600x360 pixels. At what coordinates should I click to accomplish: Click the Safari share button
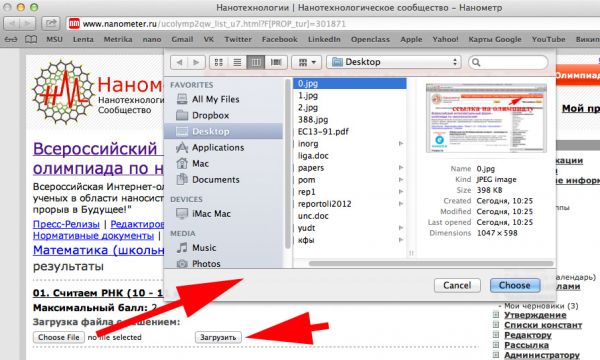51,24
